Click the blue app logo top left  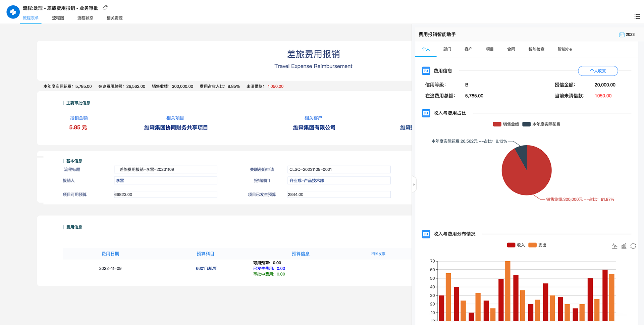[x=13, y=12]
